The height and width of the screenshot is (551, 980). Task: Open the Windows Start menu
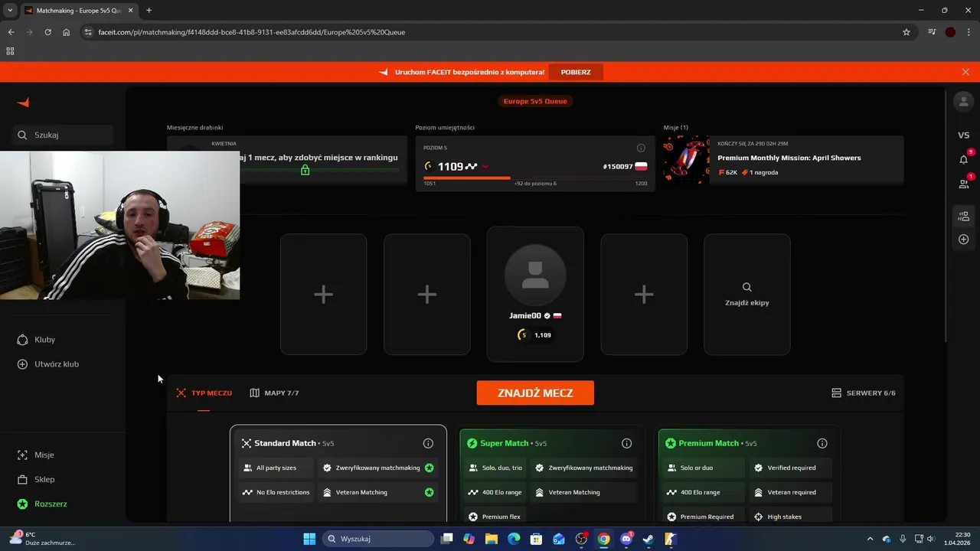click(309, 539)
